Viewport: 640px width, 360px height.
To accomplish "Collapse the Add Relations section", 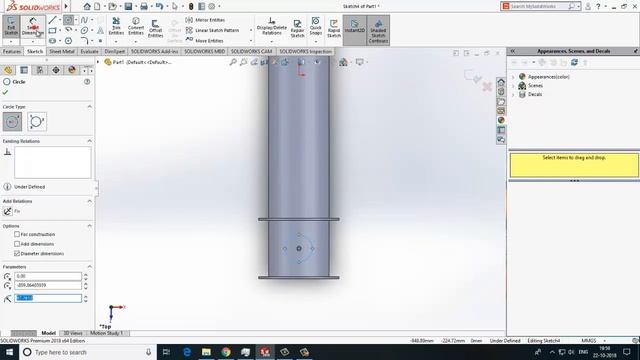I will (89, 201).
